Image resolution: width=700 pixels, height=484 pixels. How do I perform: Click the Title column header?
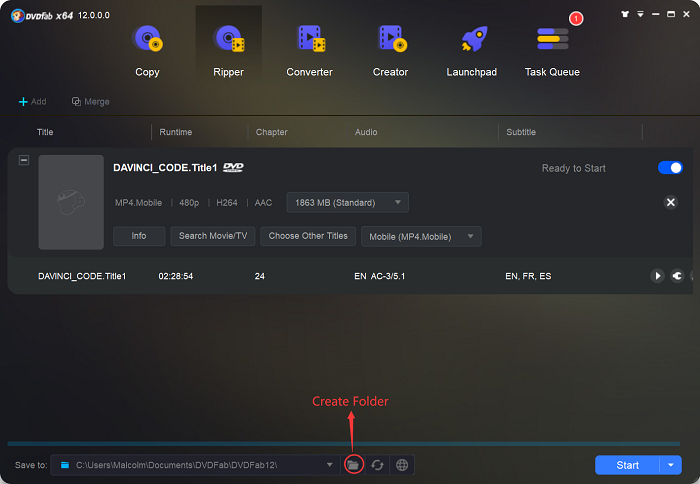pos(45,132)
